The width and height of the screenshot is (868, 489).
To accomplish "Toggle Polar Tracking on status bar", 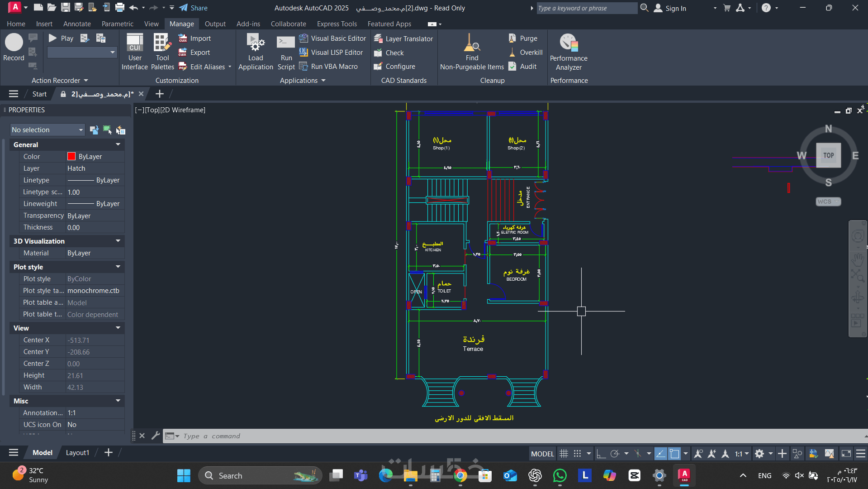I will tap(615, 453).
